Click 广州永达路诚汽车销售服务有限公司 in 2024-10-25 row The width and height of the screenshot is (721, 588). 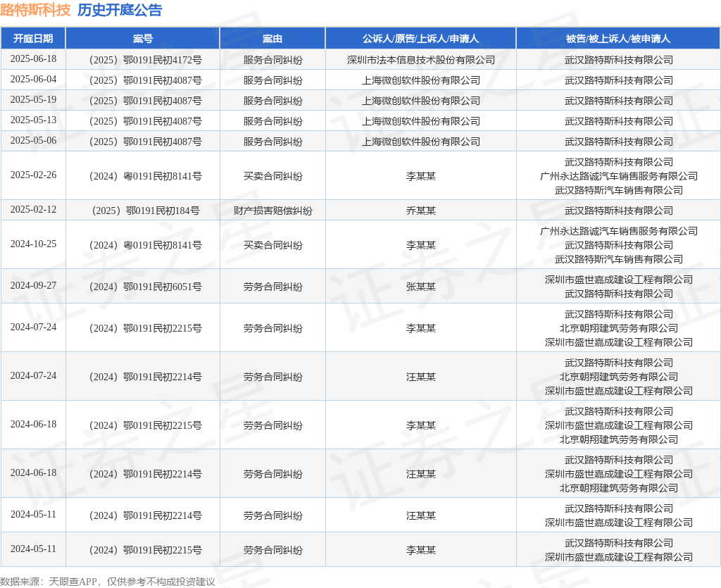(618, 231)
